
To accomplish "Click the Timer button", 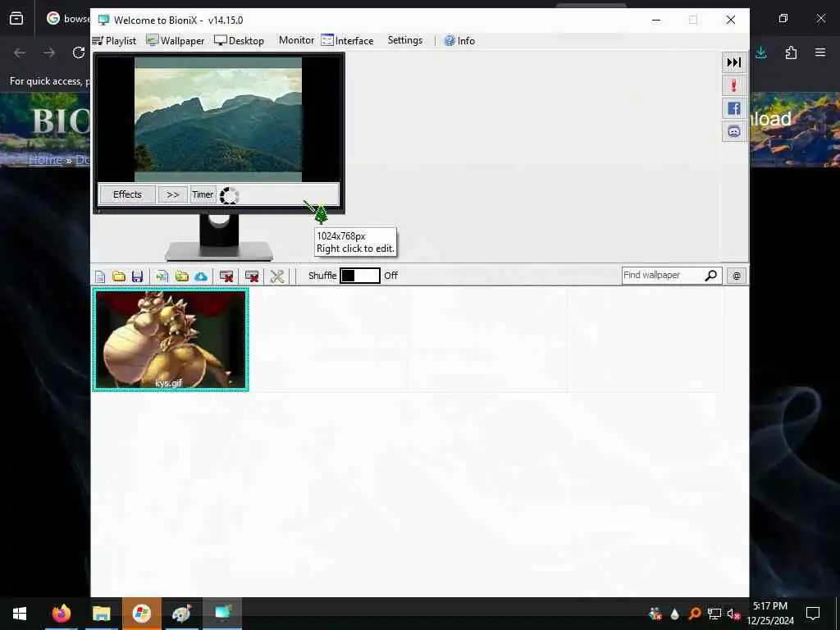I will [x=203, y=194].
